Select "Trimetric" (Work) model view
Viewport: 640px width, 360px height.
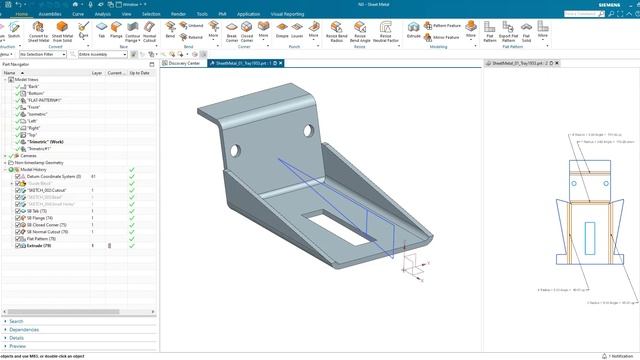coord(45,142)
